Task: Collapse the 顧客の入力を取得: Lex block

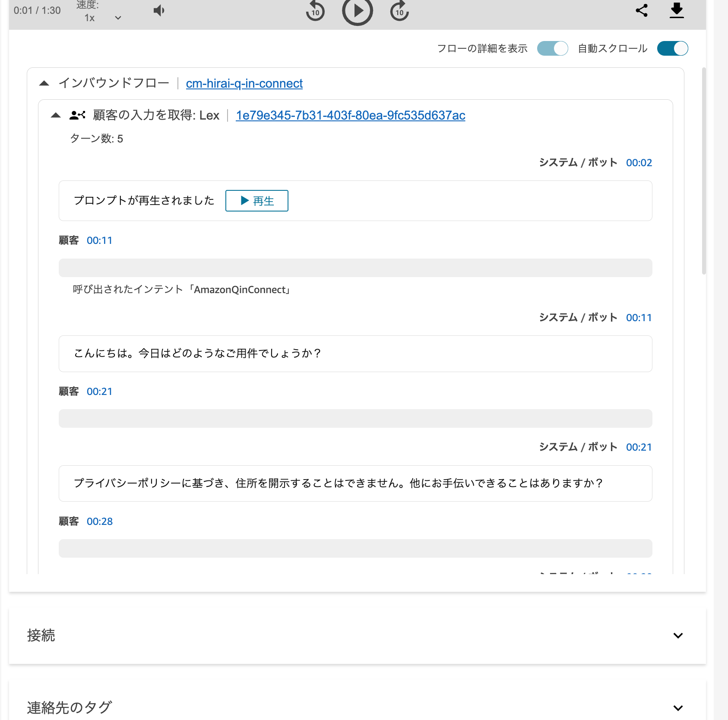Action: click(56, 115)
